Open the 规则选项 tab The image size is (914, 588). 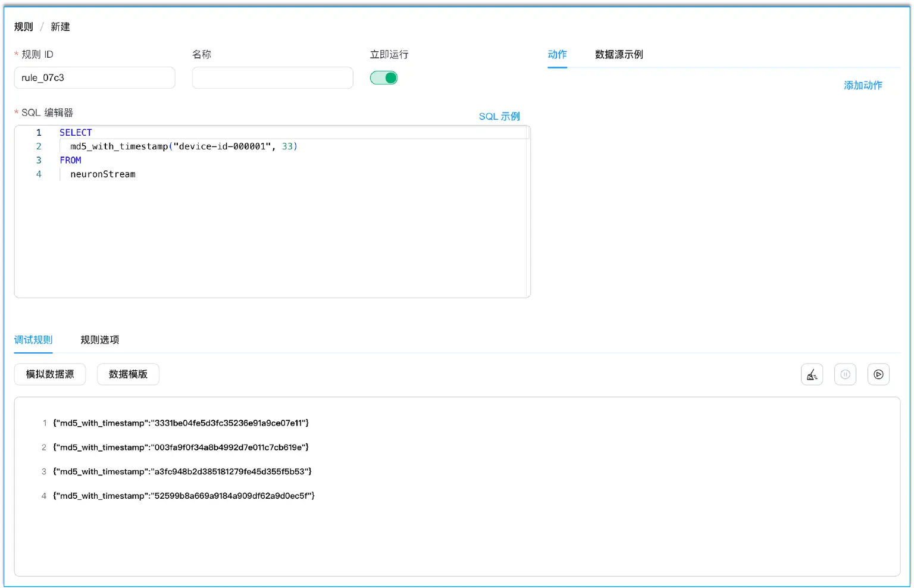[x=100, y=340]
